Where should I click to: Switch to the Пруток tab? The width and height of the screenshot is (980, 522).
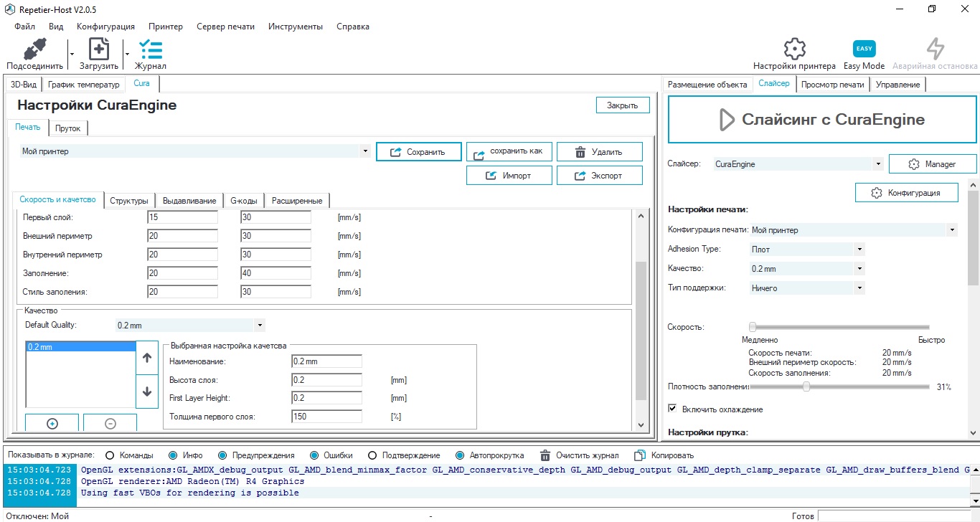[68, 128]
